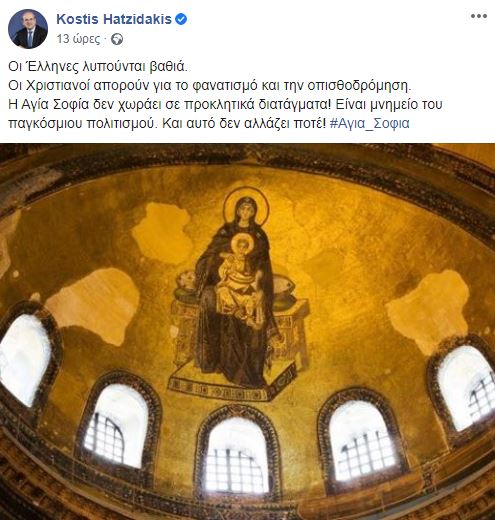
Task: Click the blue verified badge icon
Action: (x=181, y=19)
